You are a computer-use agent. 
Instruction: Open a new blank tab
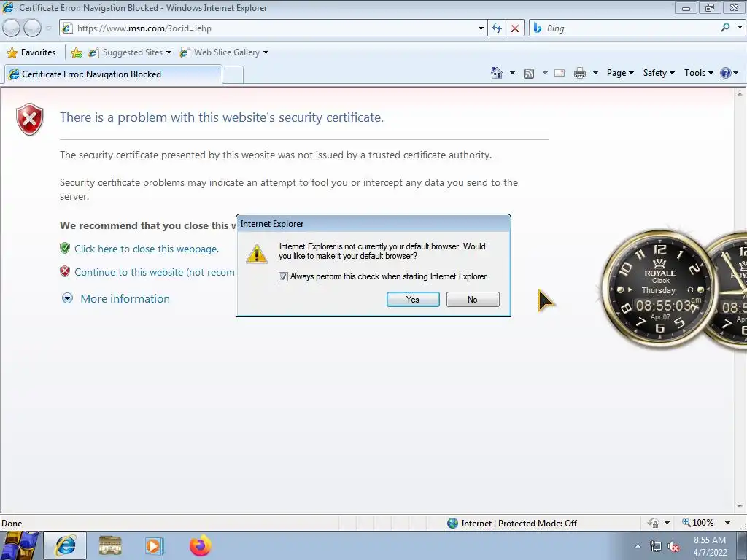point(233,75)
